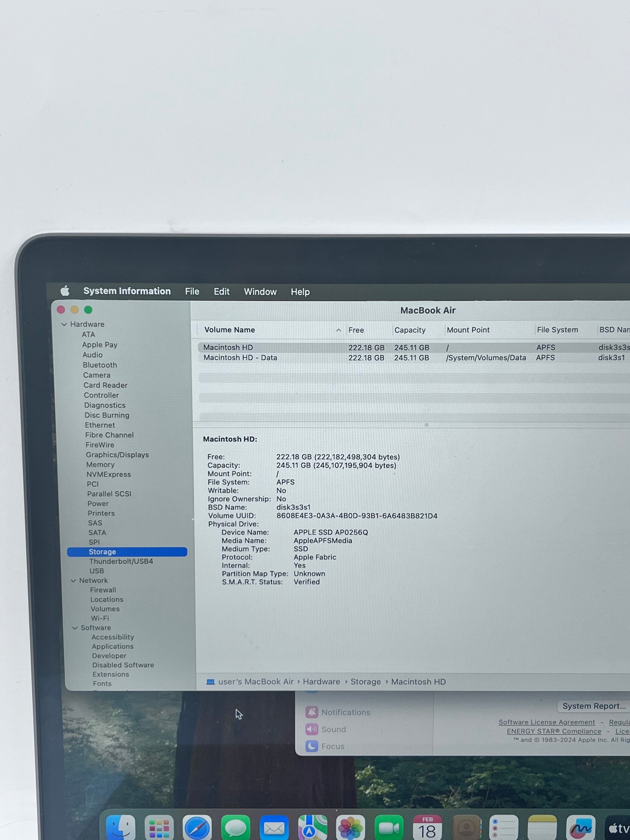Open Calendar showing FEB 18
This screenshot has width=630, height=840.
[x=427, y=827]
